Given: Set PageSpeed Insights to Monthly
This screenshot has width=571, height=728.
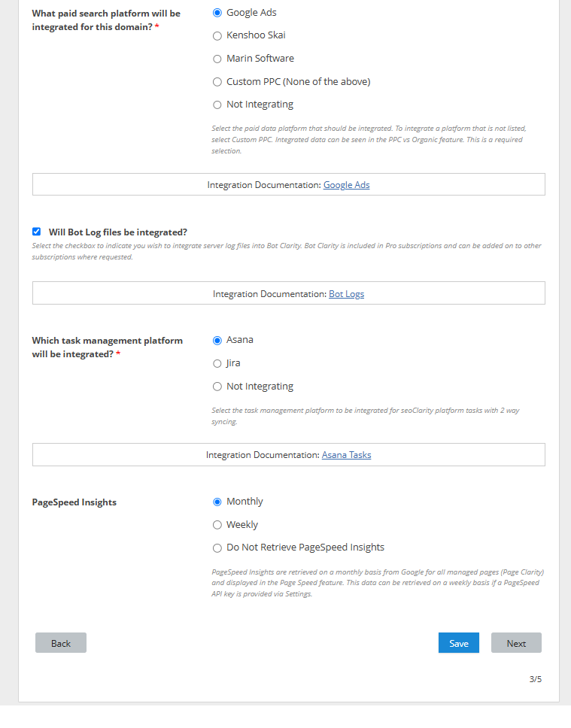Looking at the screenshot, I should (217, 502).
